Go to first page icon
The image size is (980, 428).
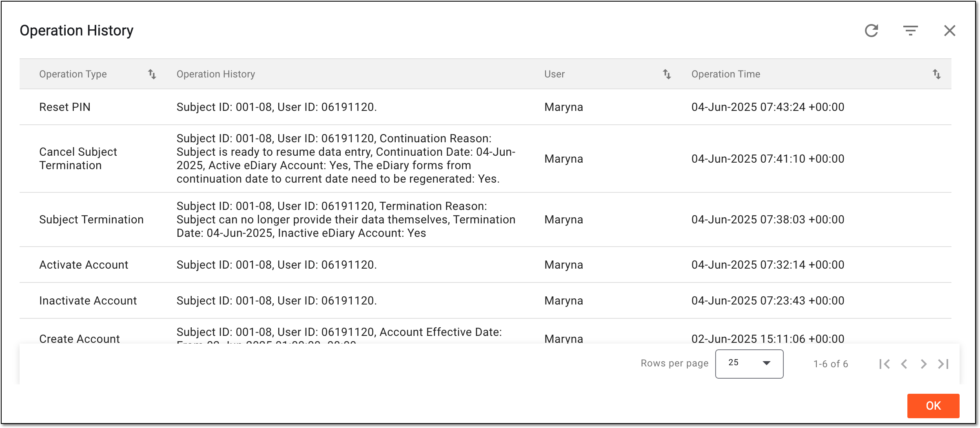click(x=885, y=364)
